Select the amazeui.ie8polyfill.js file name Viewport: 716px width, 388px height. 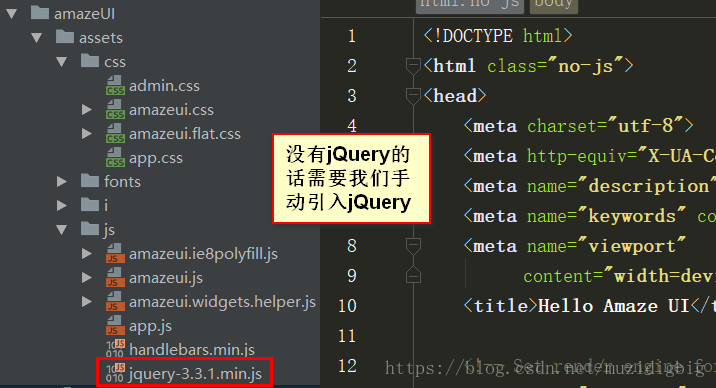point(204,254)
